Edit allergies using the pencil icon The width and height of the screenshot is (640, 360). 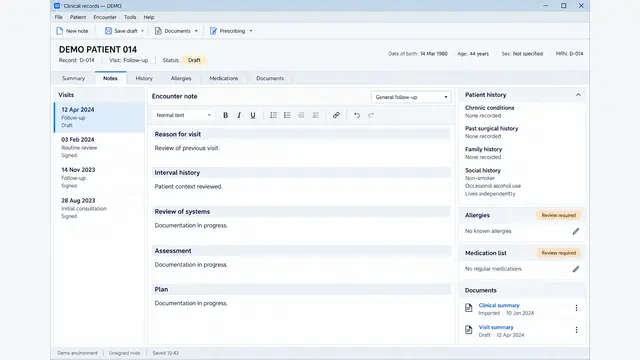point(576,231)
